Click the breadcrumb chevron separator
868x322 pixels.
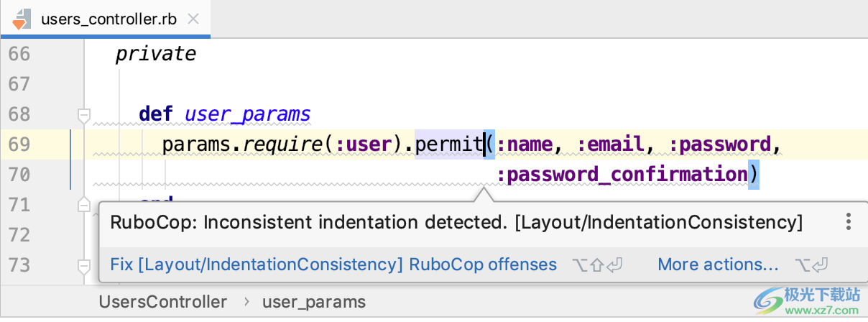(246, 302)
